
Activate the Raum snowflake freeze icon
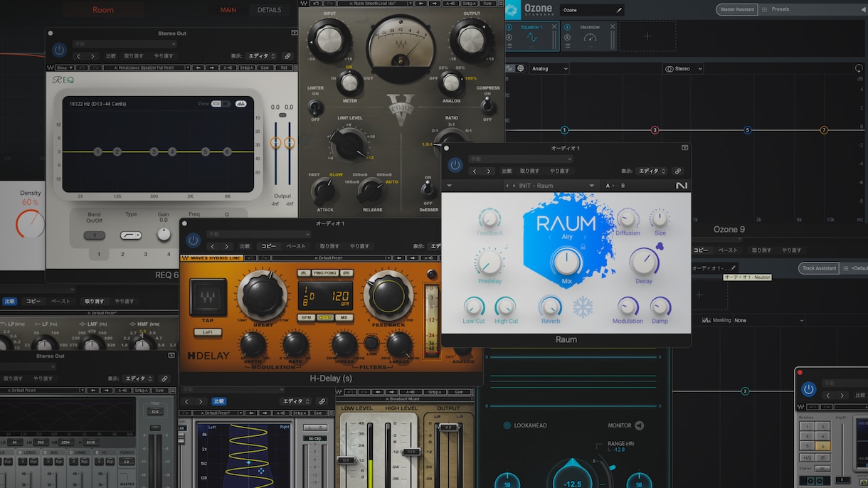point(583,307)
